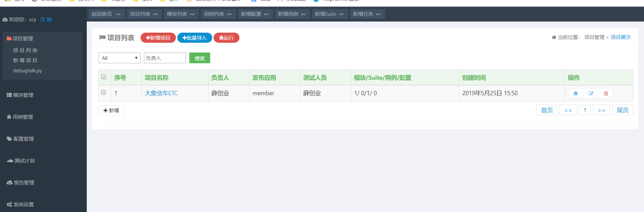Click the 新增 button below the table
Screen dimensions: 644x212
(x=111, y=110)
